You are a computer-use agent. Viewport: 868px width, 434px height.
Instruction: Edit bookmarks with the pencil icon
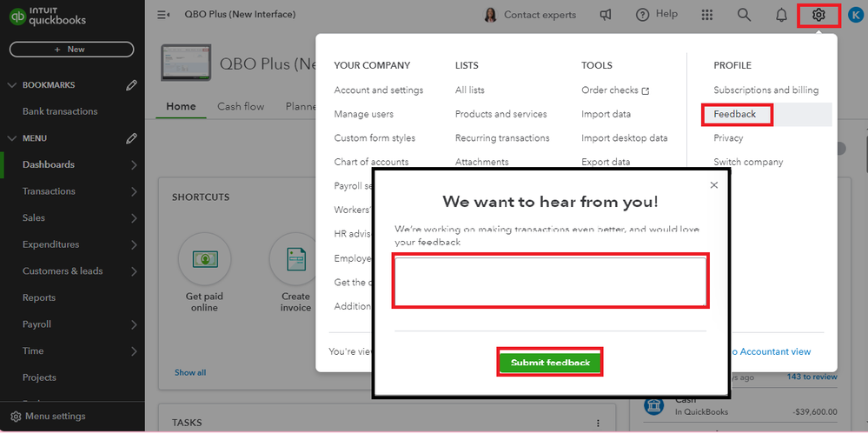tap(131, 85)
